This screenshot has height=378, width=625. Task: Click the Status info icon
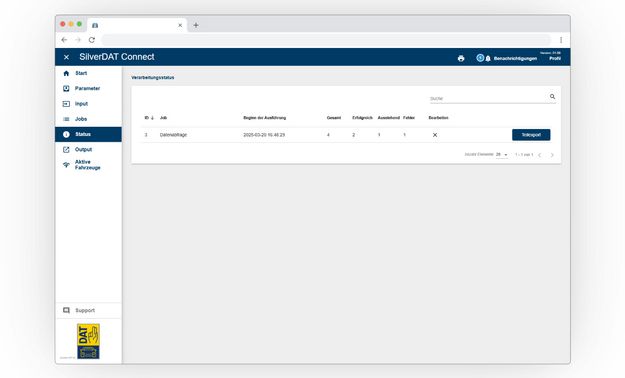[66, 134]
